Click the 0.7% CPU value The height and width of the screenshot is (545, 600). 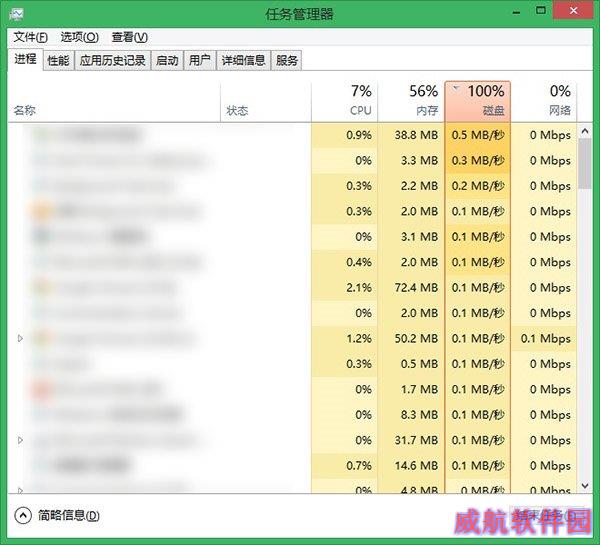click(359, 465)
